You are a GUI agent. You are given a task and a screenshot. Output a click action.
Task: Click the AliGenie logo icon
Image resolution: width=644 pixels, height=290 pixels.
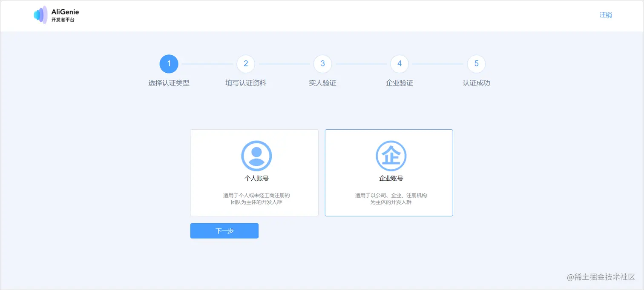click(41, 15)
